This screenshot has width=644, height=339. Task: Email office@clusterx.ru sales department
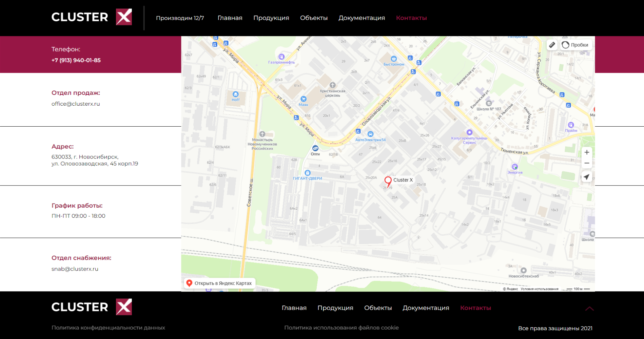[76, 104]
